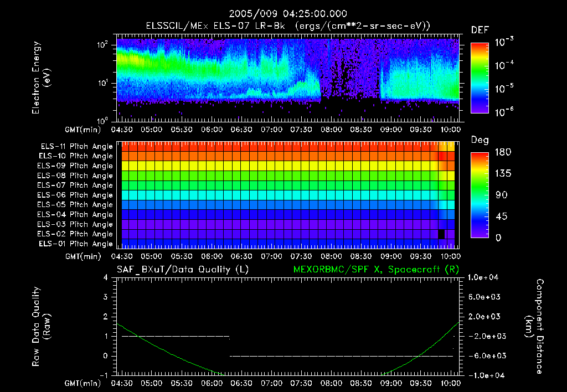Click the ELS-09 Pitch Angle row label
The height and width of the screenshot is (392, 567).
click(x=75, y=166)
